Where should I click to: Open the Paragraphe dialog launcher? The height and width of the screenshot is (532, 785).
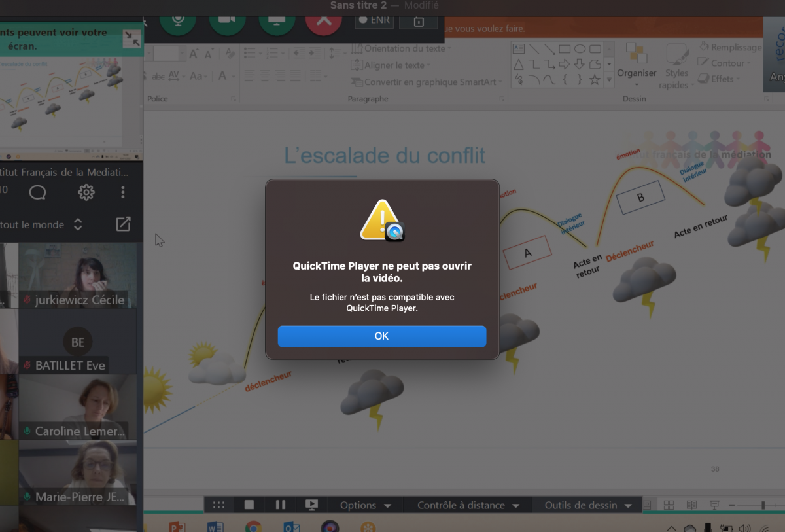pyautogui.click(x=502, y=99)
